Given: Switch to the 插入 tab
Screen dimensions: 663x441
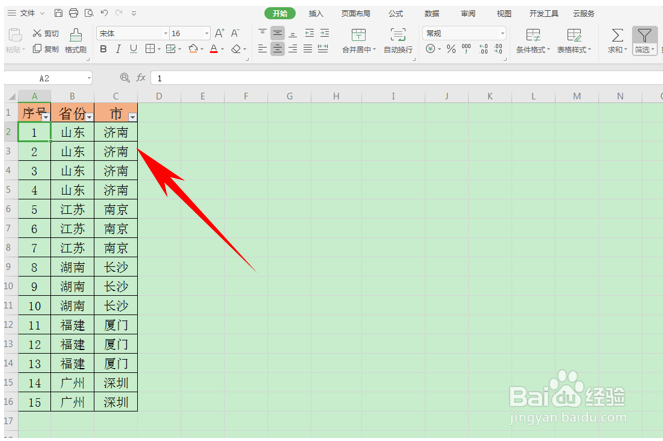Looking at the screenshot, I should [315, 14].
